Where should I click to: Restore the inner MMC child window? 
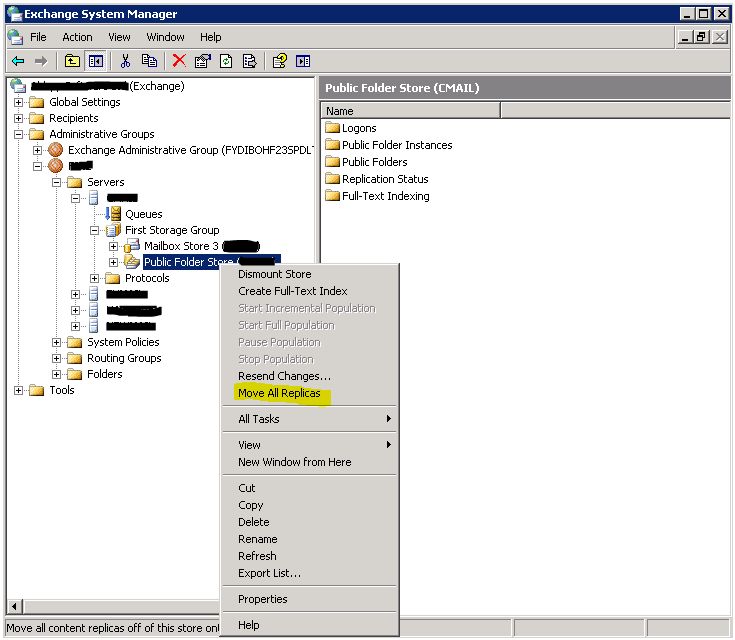(x=702, y=37)
